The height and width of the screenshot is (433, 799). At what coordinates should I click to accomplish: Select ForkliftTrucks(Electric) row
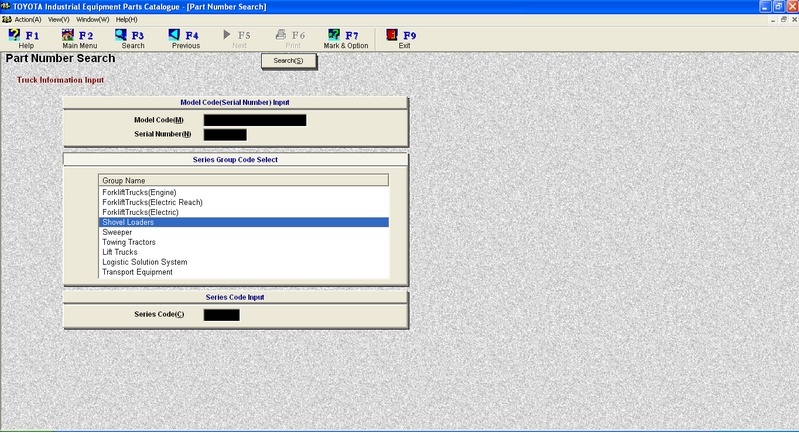pos(243,212)
